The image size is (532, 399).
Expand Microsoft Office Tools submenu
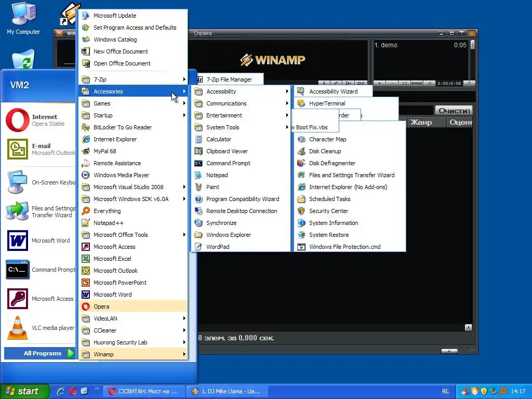133,235
